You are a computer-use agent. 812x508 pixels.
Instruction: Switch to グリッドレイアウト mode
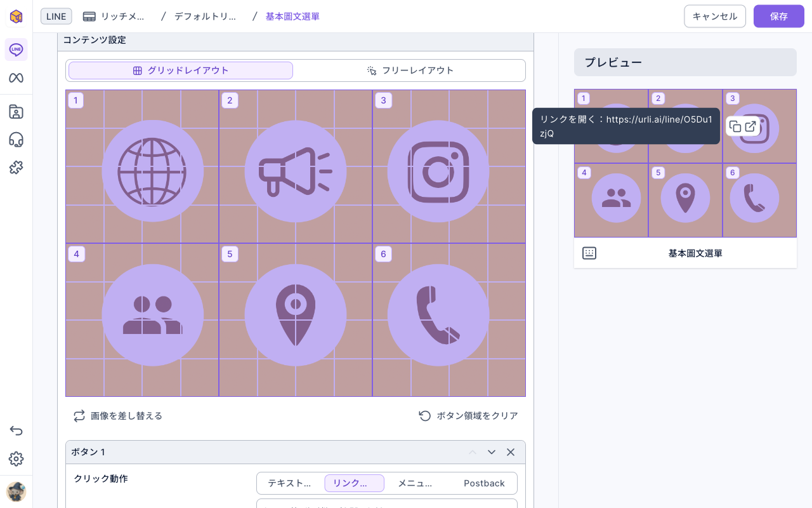[x=181, y=70]
